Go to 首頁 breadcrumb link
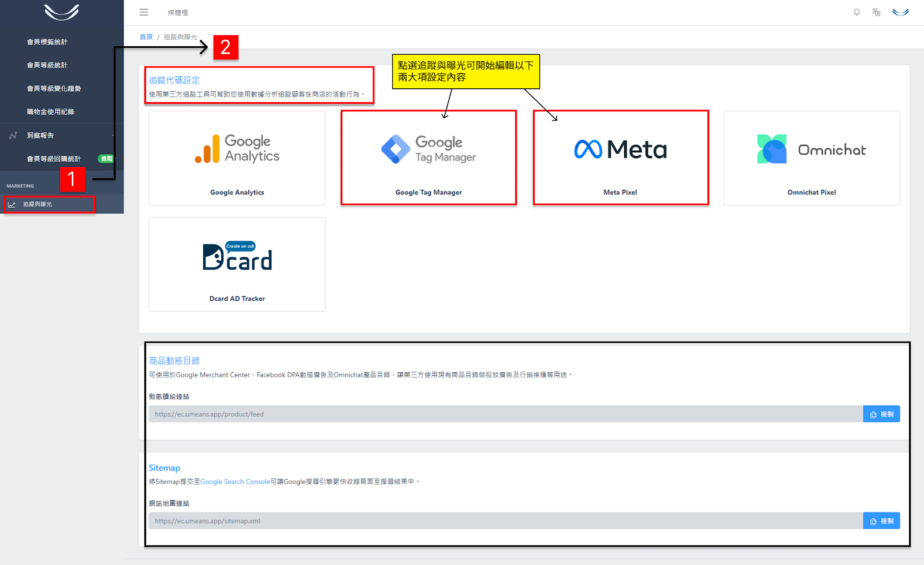 click(146, 37)
